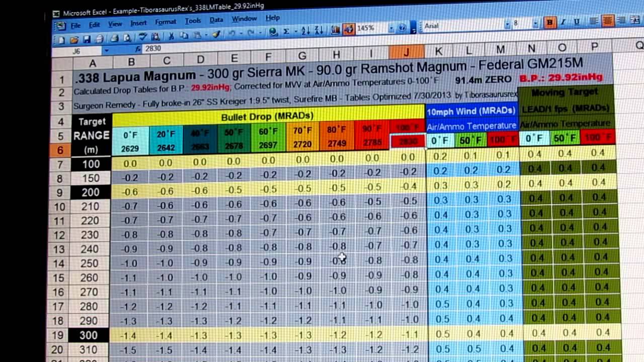Paste from the clipboard
This screenshot has height=362, width=644.
196,35
